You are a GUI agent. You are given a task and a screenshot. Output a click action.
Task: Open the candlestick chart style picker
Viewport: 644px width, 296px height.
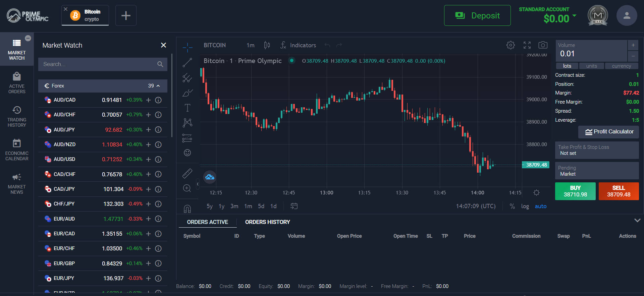pos(267,45)
